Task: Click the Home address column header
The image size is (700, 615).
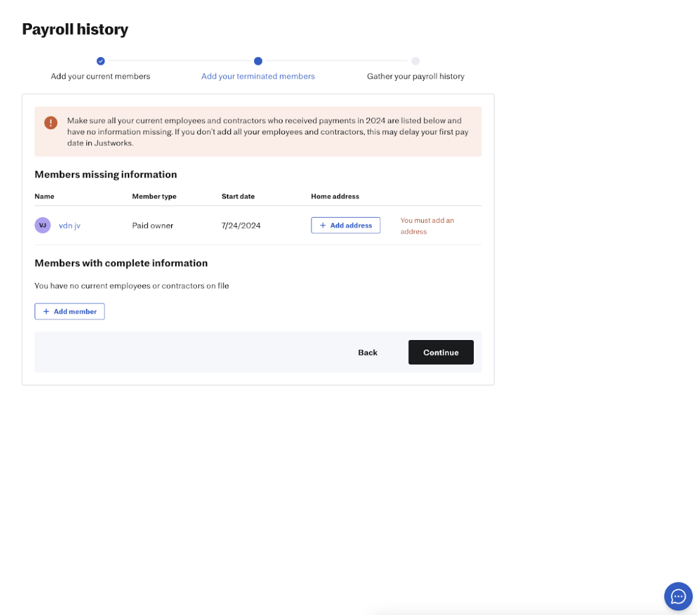Action: [335, 196]
